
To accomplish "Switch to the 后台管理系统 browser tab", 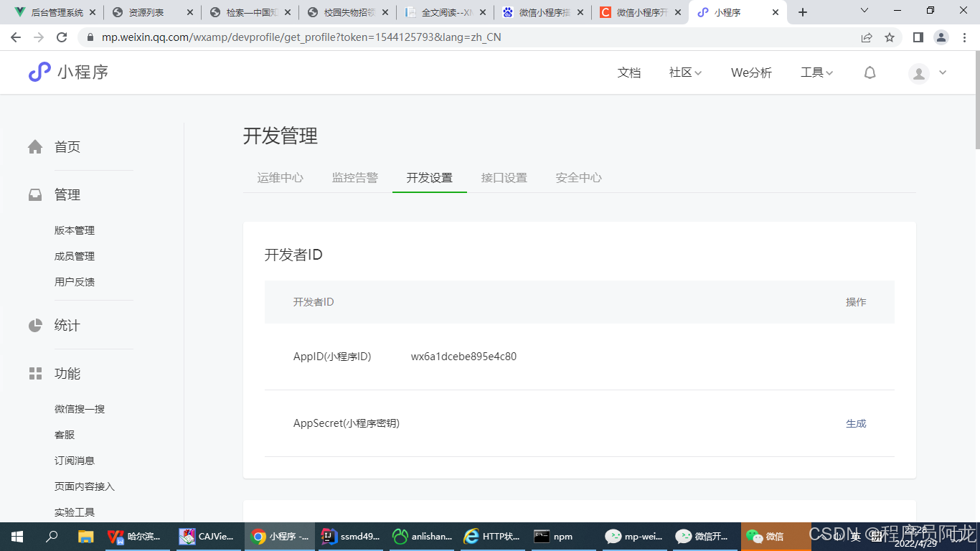I will pos(54,12).
